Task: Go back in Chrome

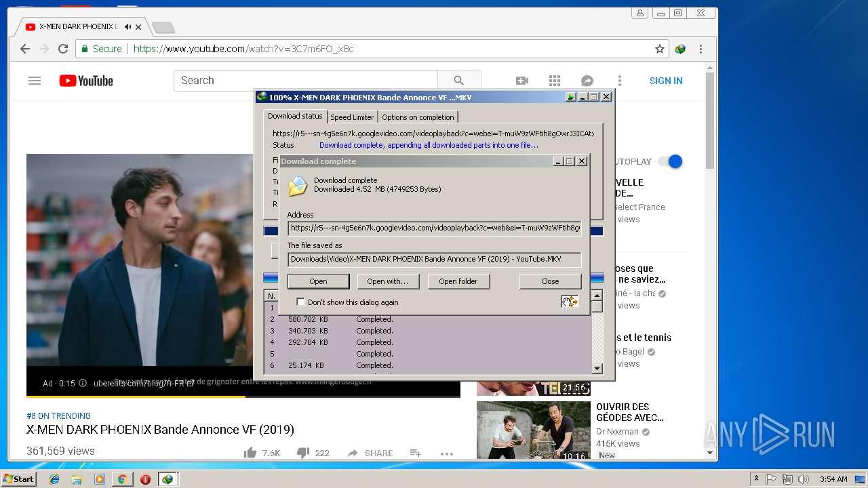Action: [x=25, y=49]
